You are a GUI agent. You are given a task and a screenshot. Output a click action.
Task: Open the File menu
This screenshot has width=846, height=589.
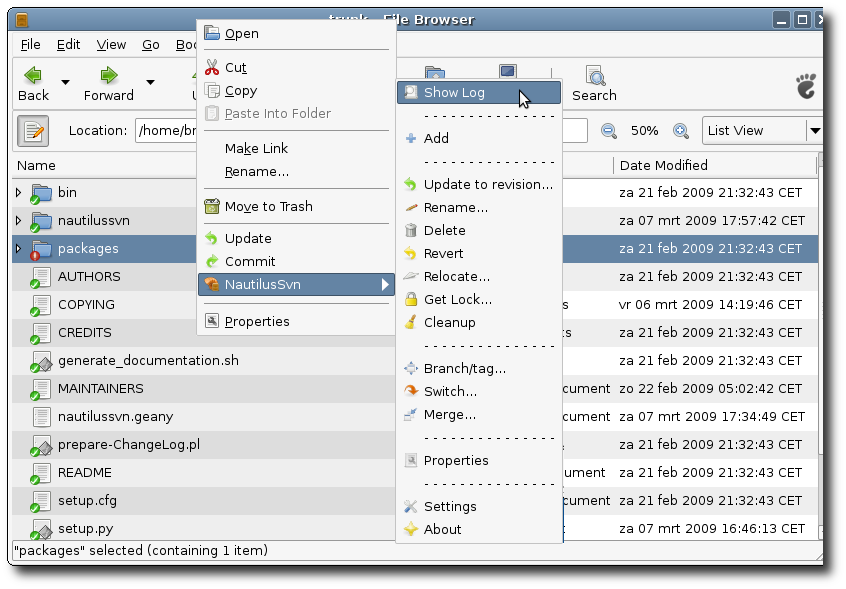pos(30,45)
